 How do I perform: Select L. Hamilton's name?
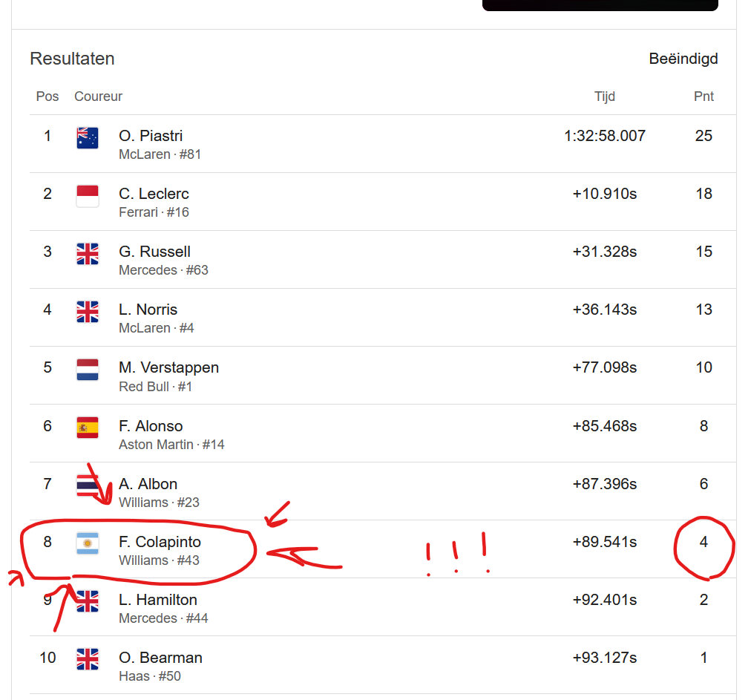(x=158, y=600)
